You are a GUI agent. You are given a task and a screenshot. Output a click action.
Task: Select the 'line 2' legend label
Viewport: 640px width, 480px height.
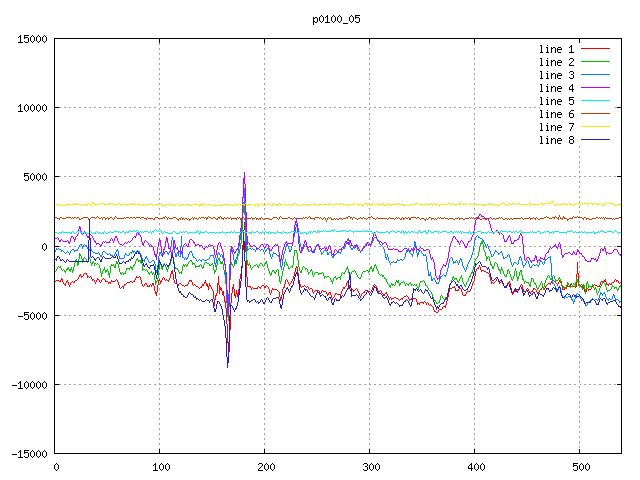pos(556,62)
